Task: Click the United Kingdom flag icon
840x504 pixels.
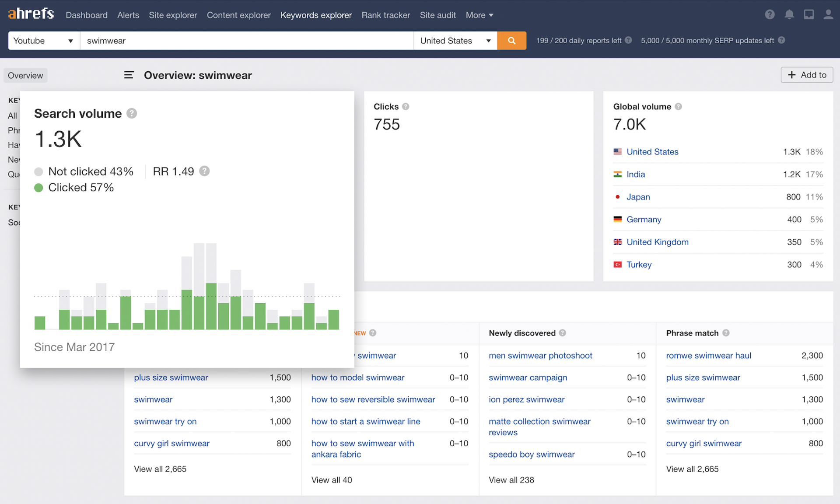Action: [617, 242]
